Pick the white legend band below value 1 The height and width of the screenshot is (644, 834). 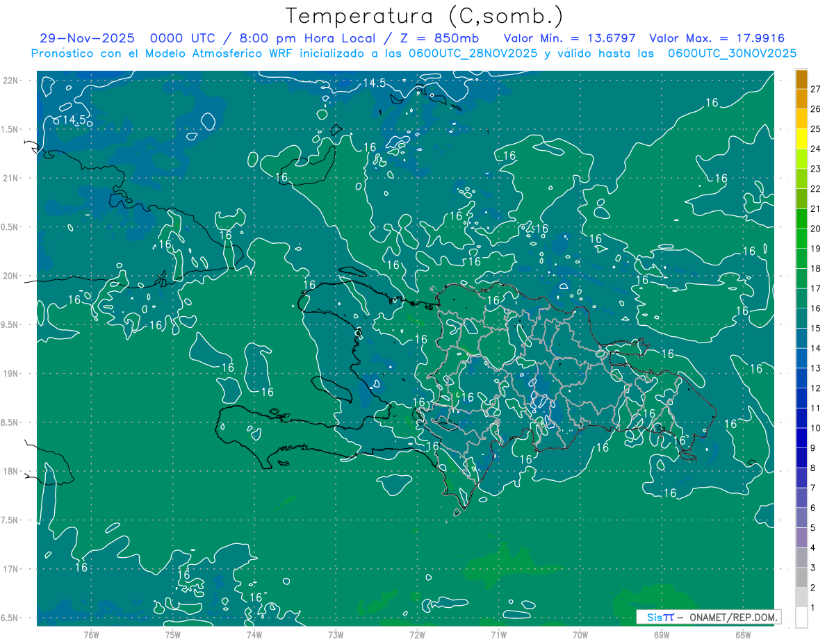[802, 618]
